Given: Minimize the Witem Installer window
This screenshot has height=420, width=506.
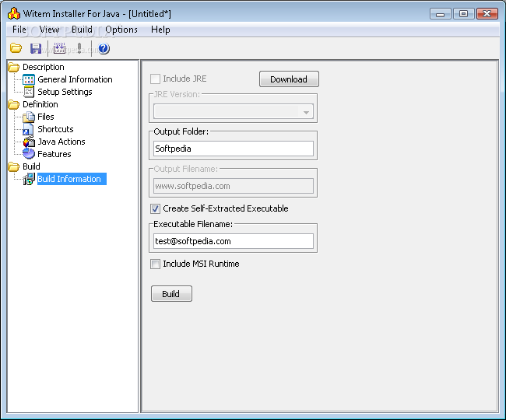Looking at the screenshot, I should coord(440,14).
